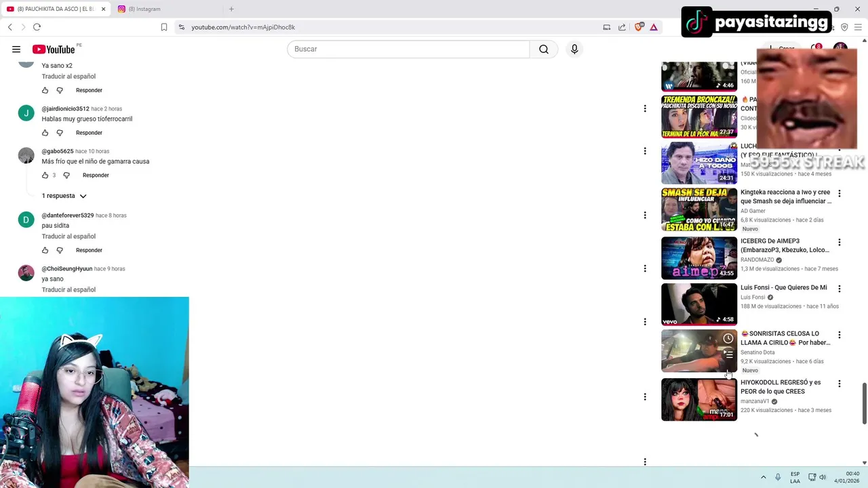
Task: Go back with browser back arrow
Action: coord(10,27)
